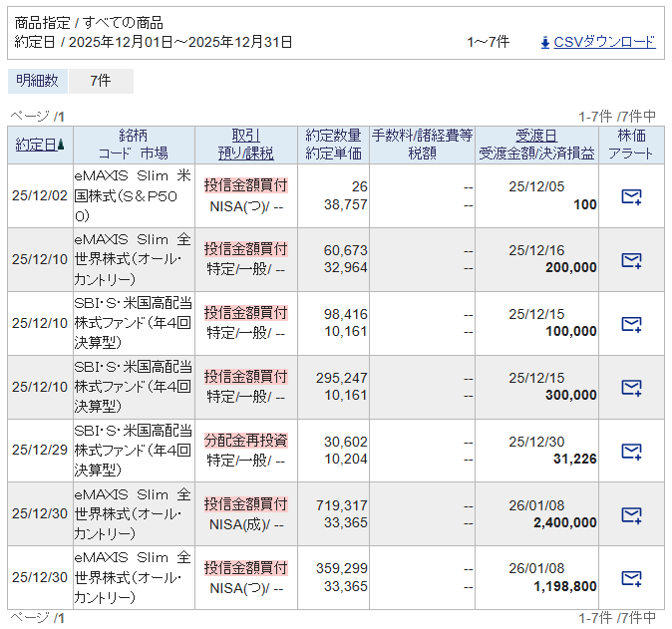Click the 受渡日 column header

[536, 136]
